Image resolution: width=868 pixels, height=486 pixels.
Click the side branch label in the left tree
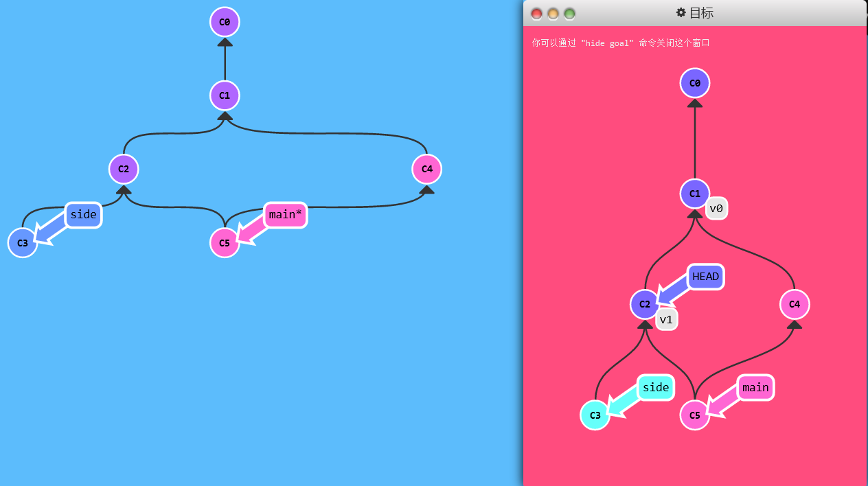[x=84, y=215]
